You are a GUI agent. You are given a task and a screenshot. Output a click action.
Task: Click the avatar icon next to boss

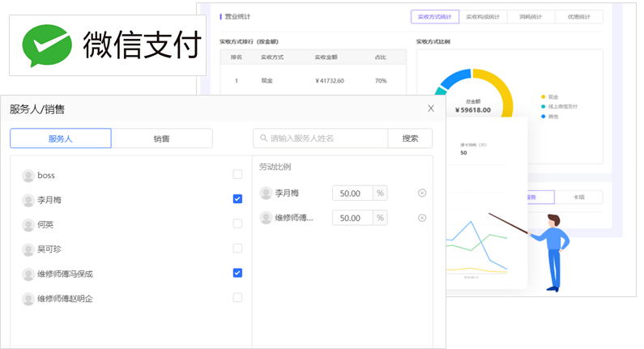coord(28,176)
